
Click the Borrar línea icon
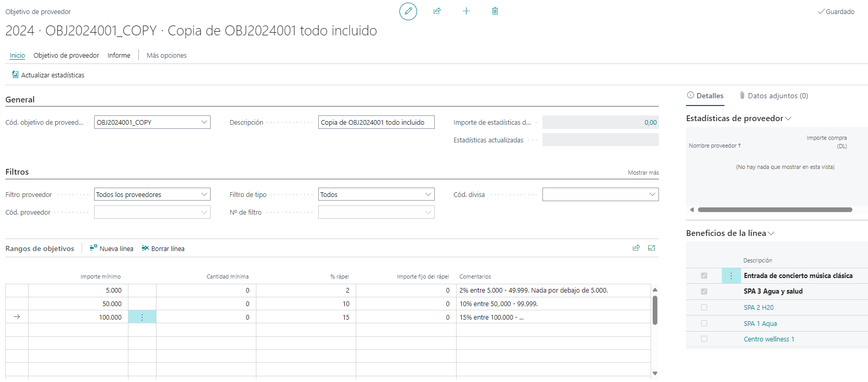pos(146,248)
